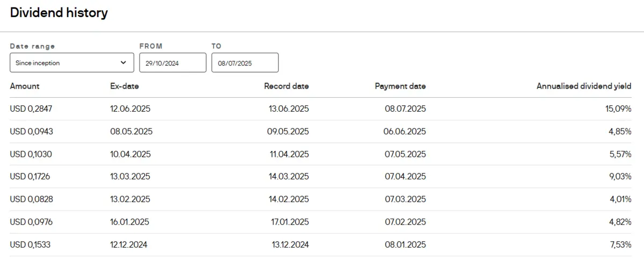Screen dimensions: 644x261
Task: Open the Date range dropdown chevron
Action: [x=124, y=62]
